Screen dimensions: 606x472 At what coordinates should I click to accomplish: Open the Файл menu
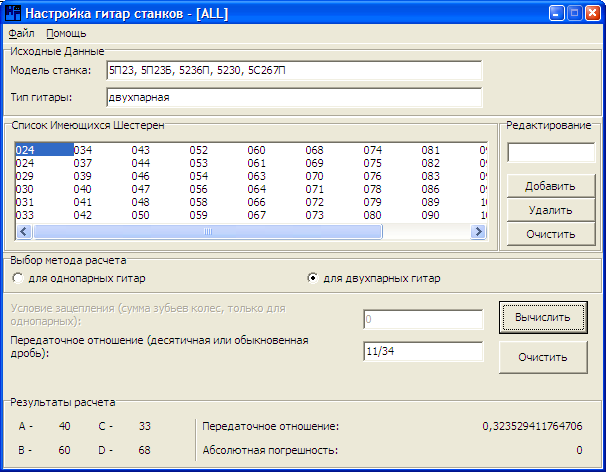[21, 33]
